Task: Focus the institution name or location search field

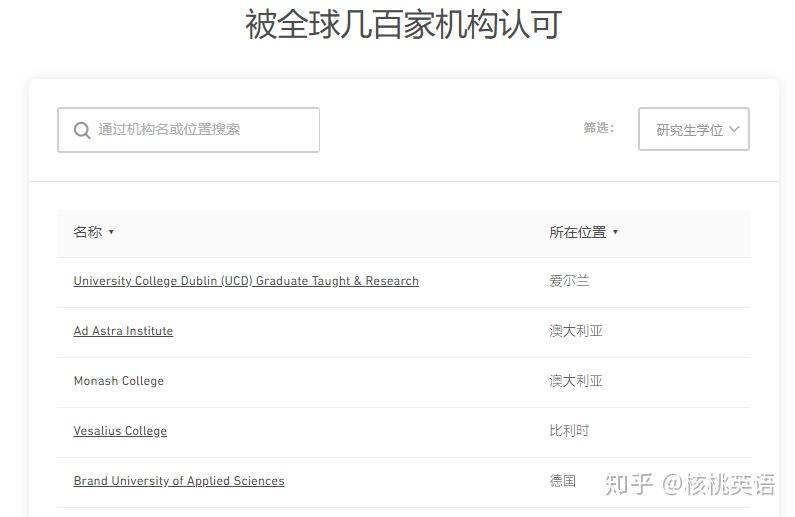Action: [188, 130]
